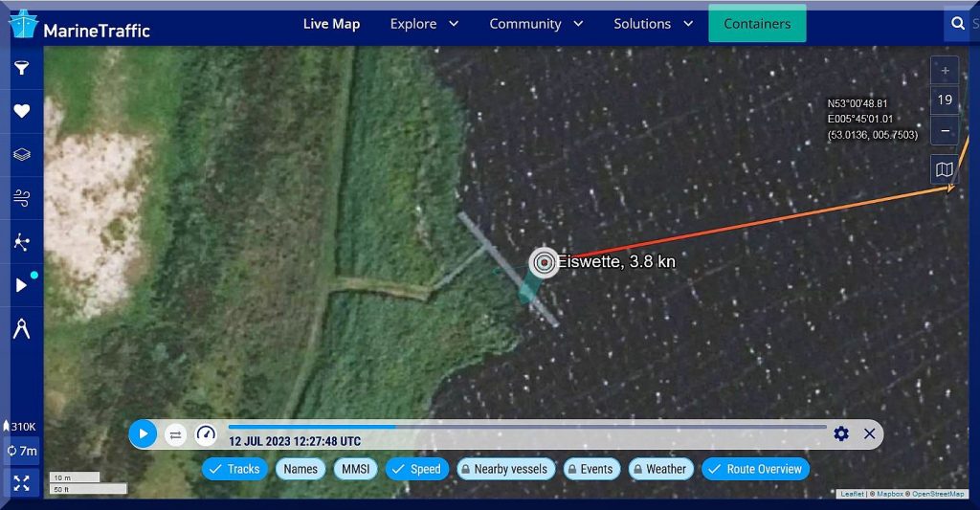Image resolution: width=980 pixels, height=510 pixels.
Task: Show the wind weather overlay
Action: point(21,198)
